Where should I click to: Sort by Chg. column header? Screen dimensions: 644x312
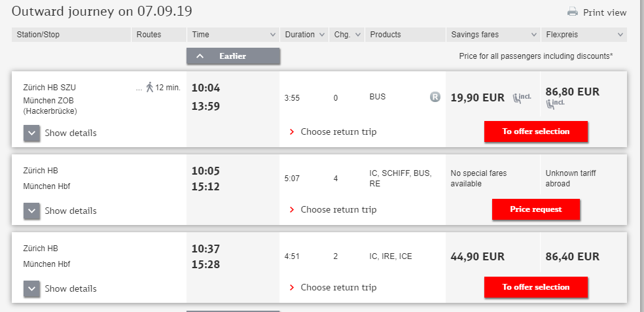[347, 35]
